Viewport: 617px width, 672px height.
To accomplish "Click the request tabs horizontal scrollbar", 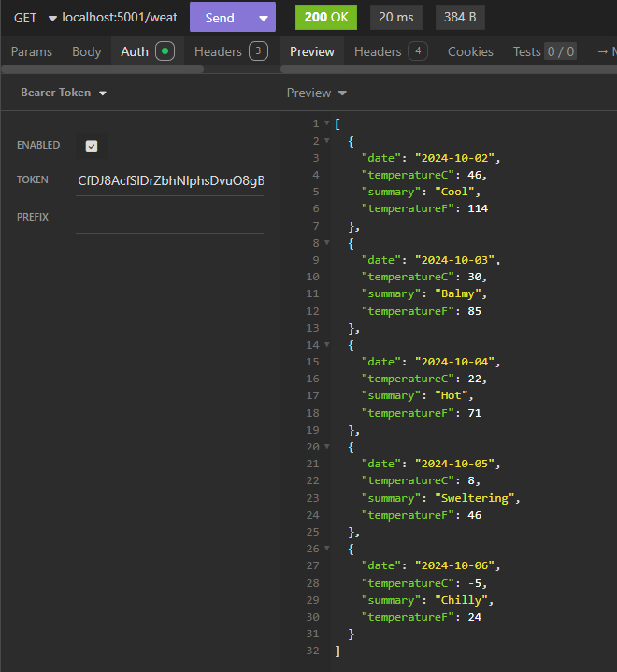I will pyautogui.click(x=102, y=69).
